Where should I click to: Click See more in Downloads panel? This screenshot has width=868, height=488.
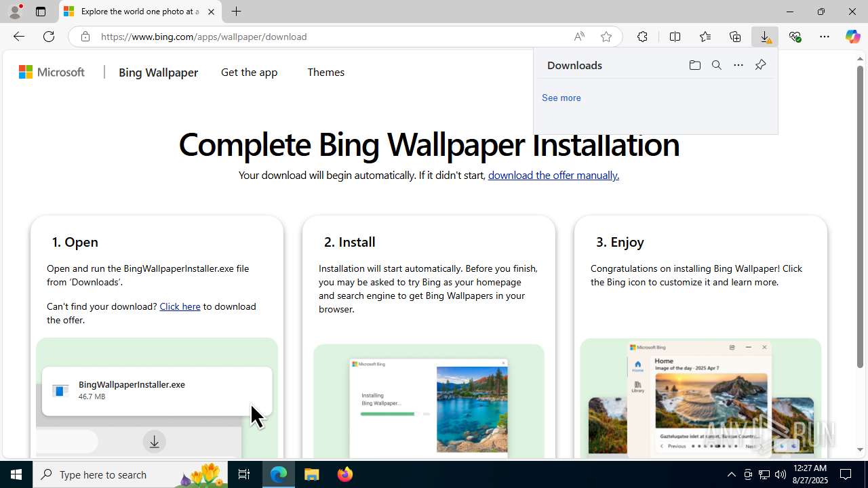[x=561, y=98]
